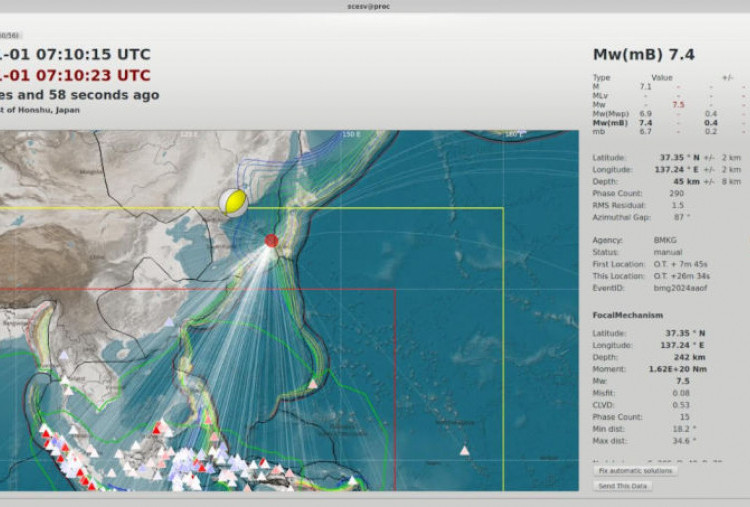Click the Phase Count 290 value
750x507 pixels.
click(676, 194)
